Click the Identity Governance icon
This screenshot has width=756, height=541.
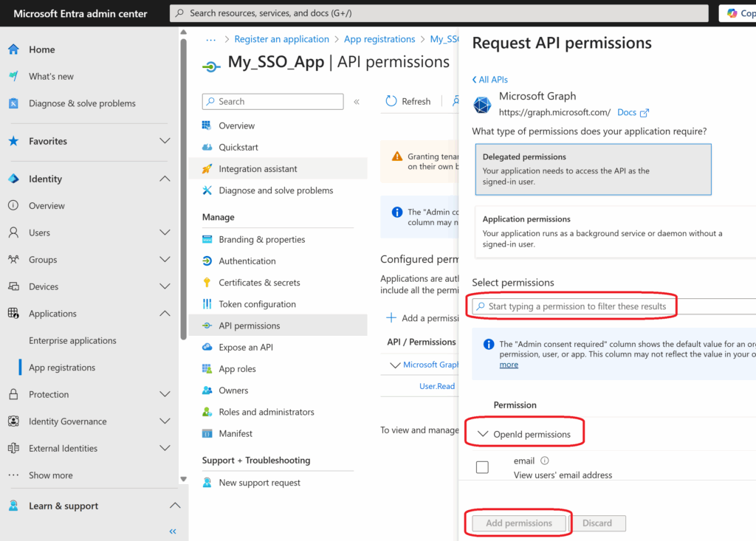(13, 421)
